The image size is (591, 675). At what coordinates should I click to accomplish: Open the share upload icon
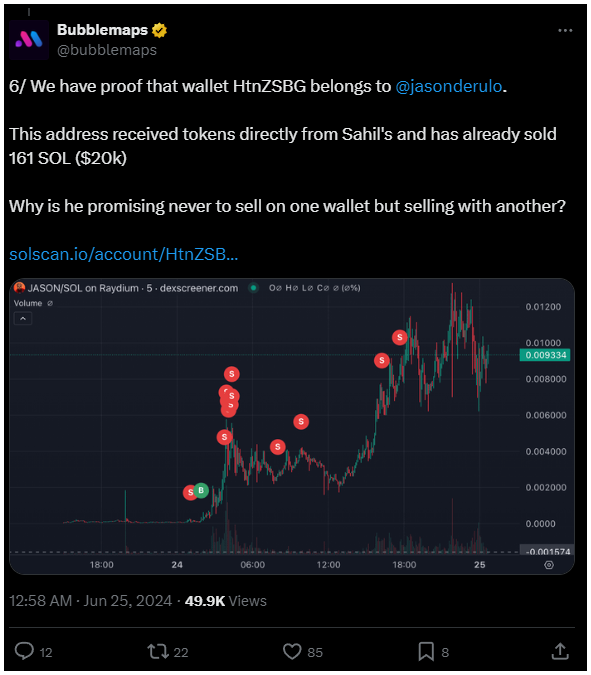click(x=560, y=651)
